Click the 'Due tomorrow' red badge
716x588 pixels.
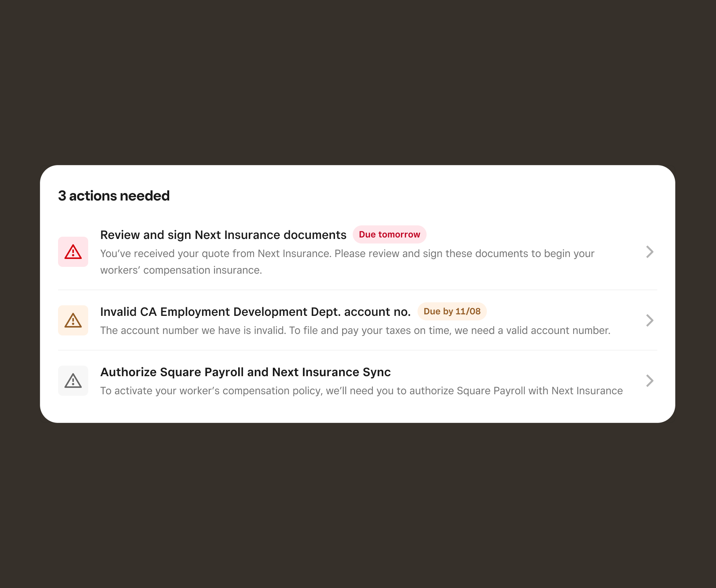point(389,234)
